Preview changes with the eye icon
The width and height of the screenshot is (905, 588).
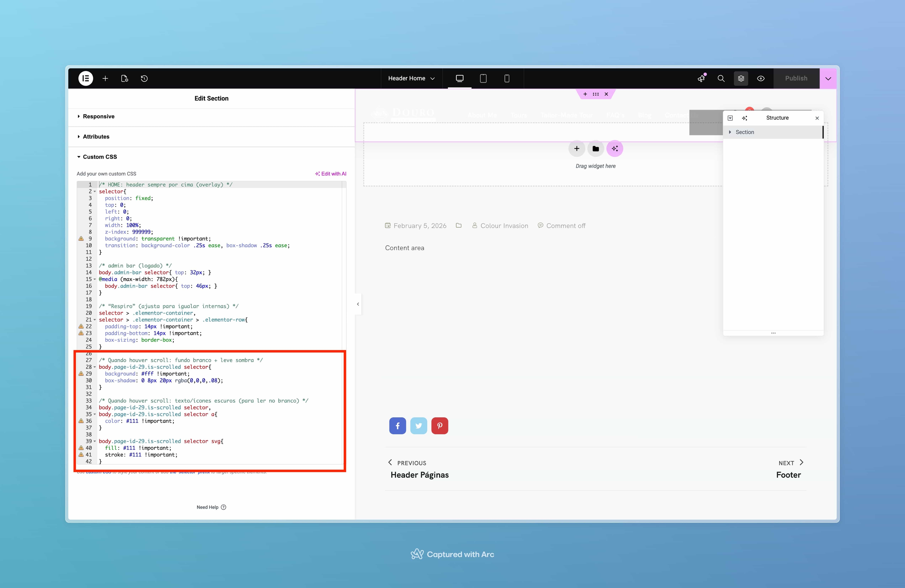(x=761, y=78)
